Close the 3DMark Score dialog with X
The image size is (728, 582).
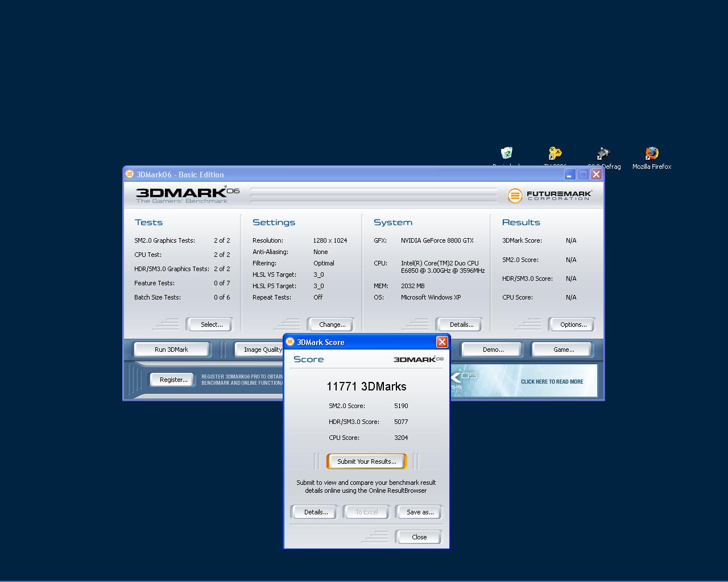(442, 342)
